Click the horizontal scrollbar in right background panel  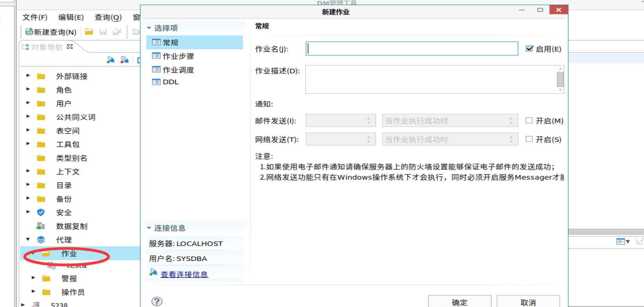(606, 232)
